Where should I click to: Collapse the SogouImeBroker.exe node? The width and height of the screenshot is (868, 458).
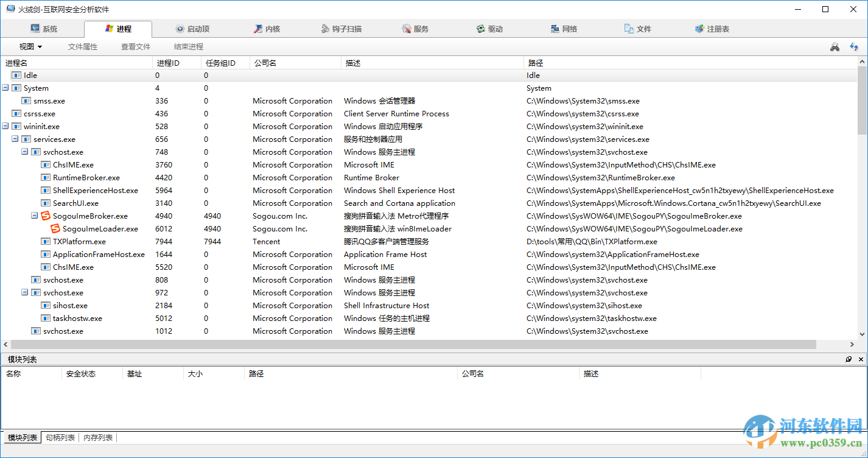(35, 216)
